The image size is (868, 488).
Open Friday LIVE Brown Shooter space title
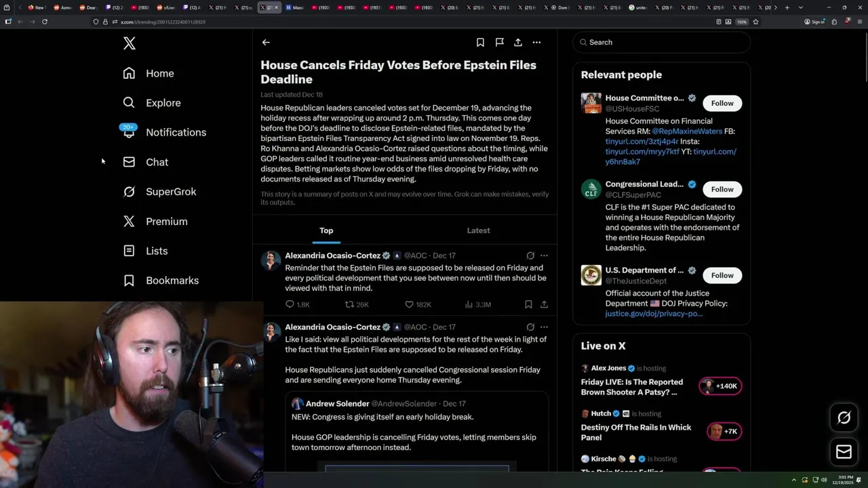632,387
